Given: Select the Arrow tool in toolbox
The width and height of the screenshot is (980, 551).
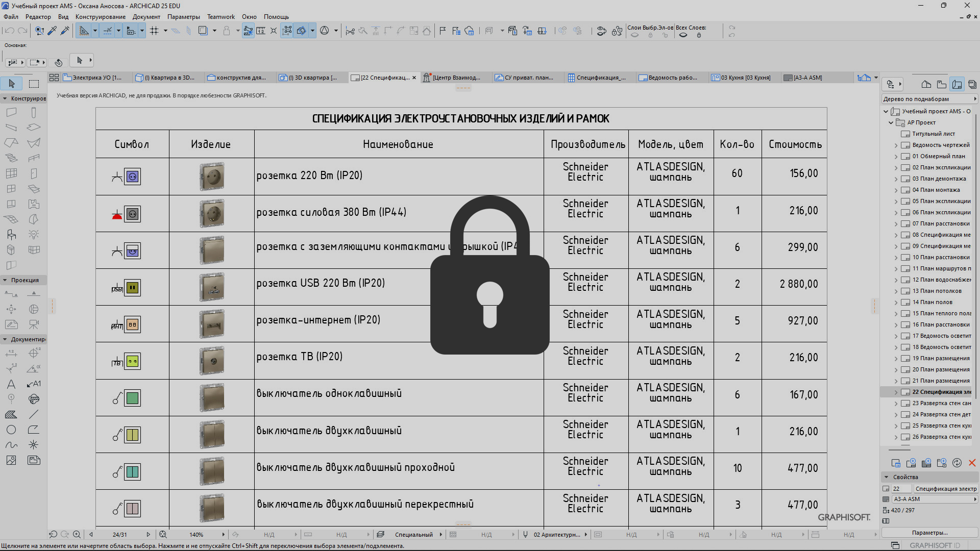Looking at the screenshot, I should (x=12, y=84).
